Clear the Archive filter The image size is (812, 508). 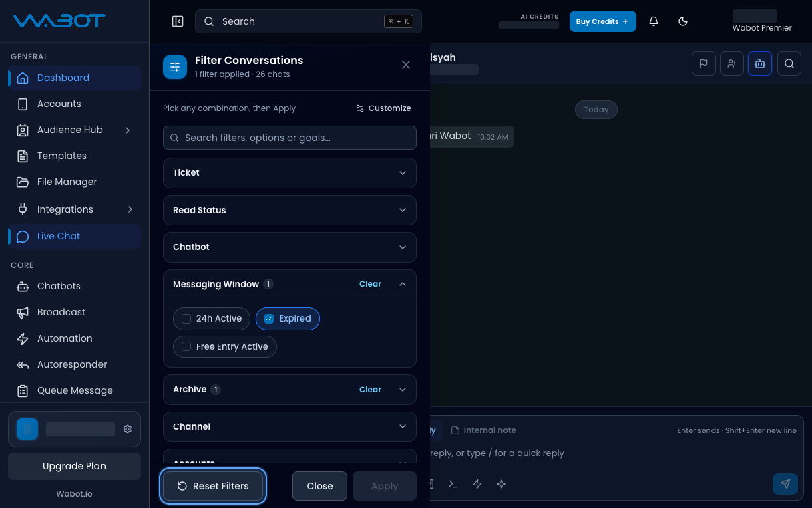pos(370,390)
